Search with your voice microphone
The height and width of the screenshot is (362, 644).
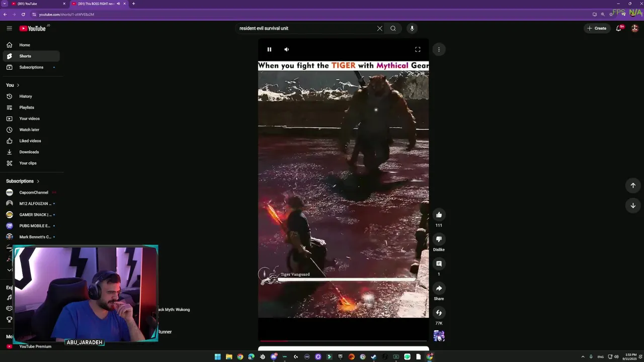click(x=412, y=28)
